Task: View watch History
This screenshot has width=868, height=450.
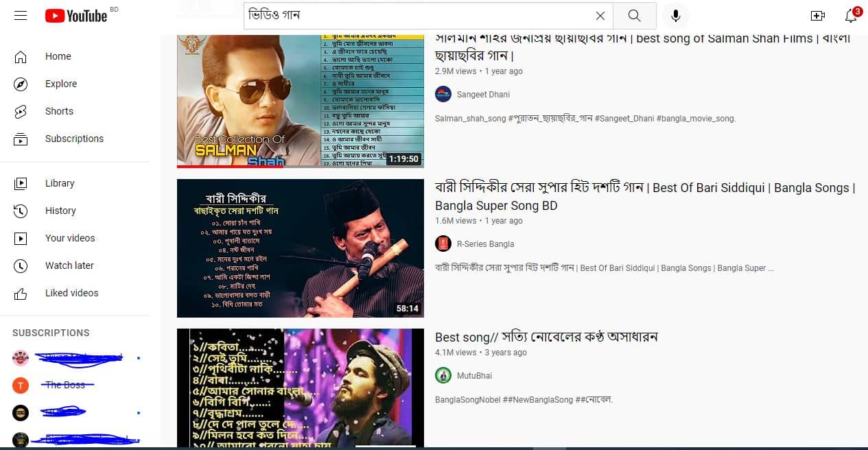Action: [60, 211]
